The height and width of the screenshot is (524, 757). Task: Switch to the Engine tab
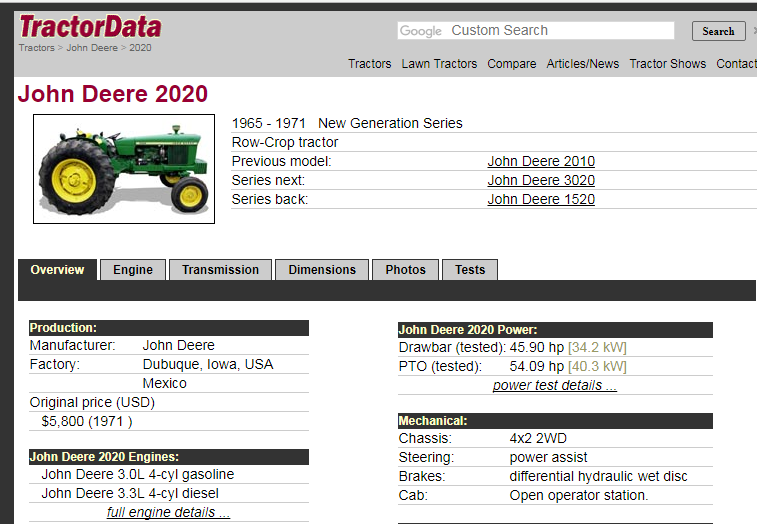[133, 270]
